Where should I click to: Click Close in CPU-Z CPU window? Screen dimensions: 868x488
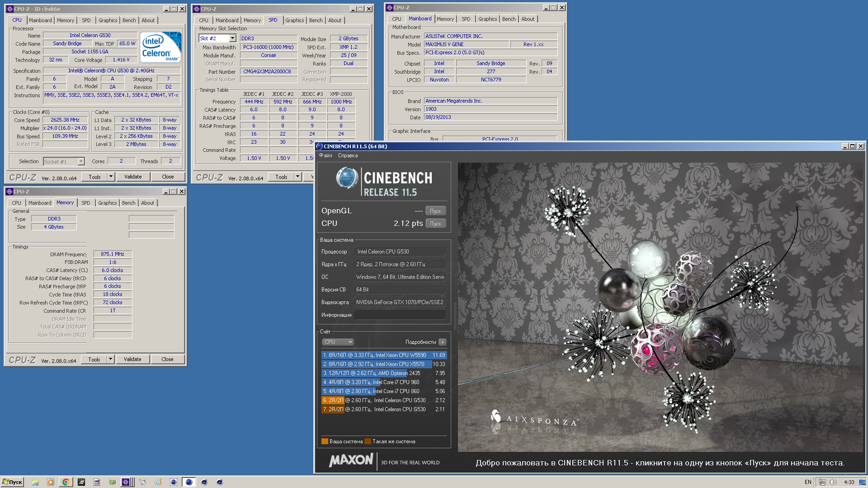(168, 177)
